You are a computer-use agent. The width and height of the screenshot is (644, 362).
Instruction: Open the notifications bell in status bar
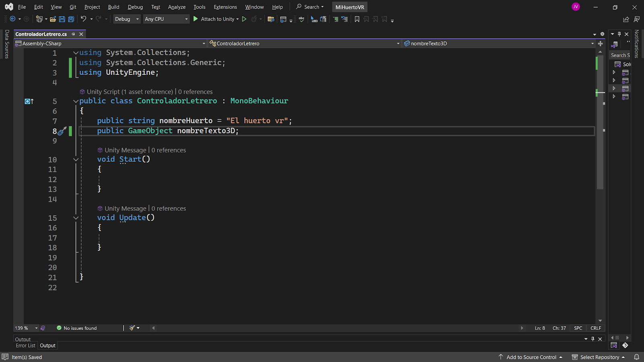[636, 357]
